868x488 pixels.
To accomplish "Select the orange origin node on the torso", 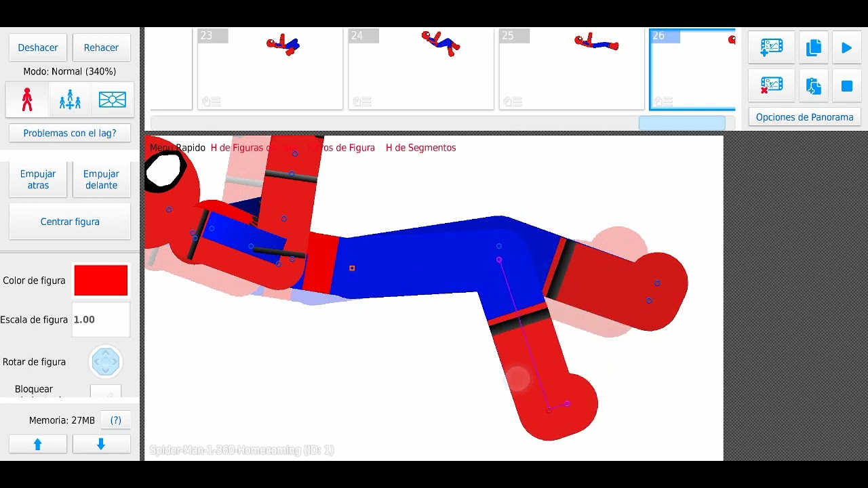I will pos(352,268).
